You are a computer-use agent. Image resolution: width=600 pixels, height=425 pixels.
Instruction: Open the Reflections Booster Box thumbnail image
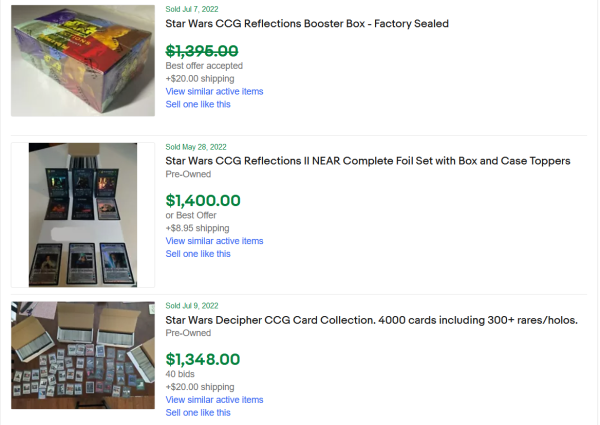[x=83, y=60]
